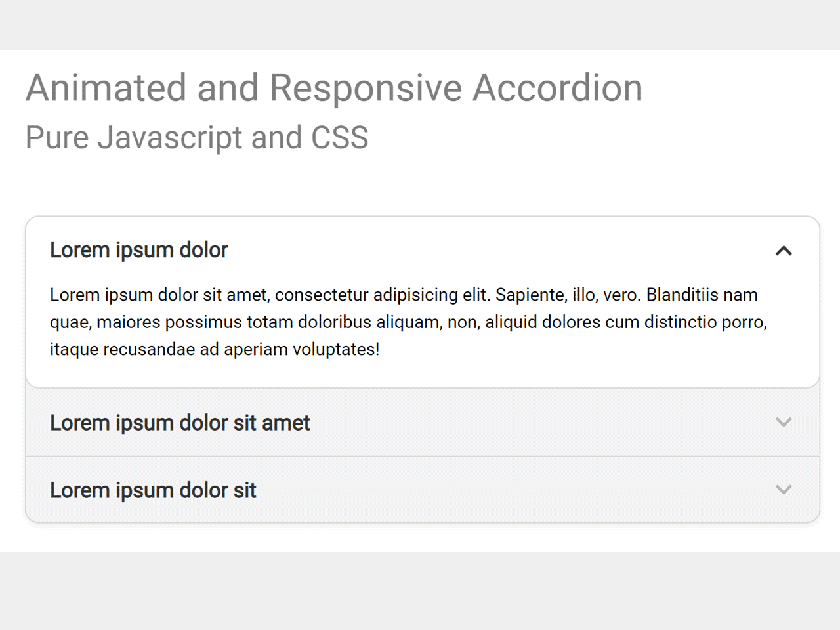This screenshot has width=840, height=630.
Task: Expand the Lorem ipsum dolor sit amet section
Action: (x=179, y=423)
